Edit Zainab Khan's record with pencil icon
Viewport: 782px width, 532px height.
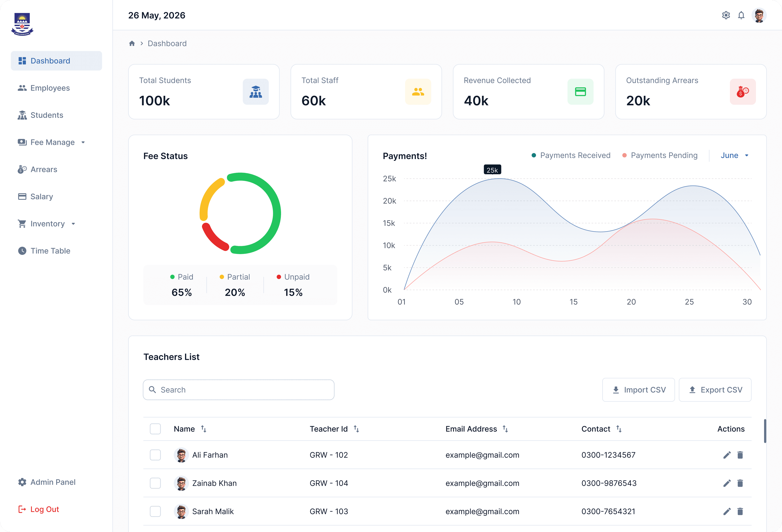(727, 483)
